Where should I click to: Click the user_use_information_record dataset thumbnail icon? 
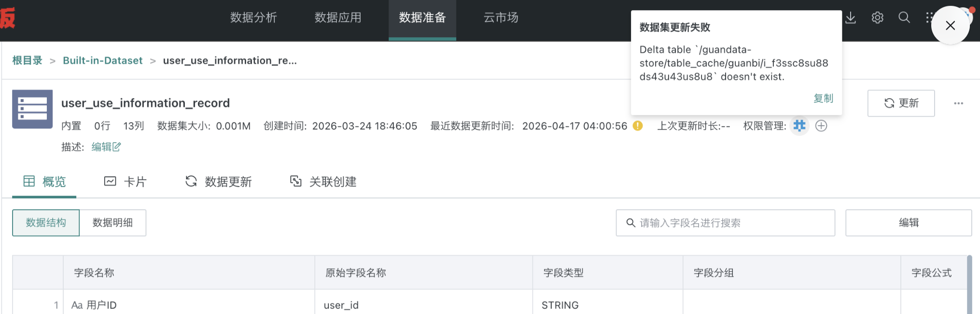[x=32, y=109]
